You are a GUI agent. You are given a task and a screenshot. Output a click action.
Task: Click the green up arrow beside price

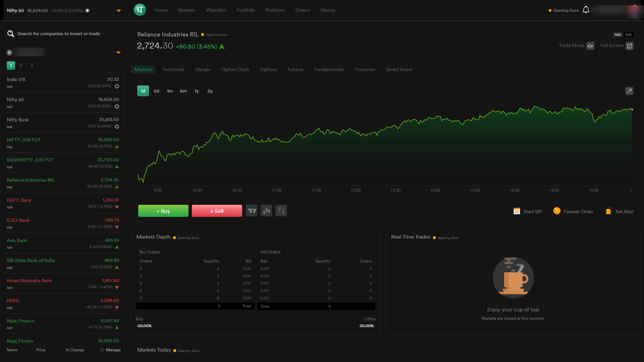pyautogui.click(x=222, y=47)
